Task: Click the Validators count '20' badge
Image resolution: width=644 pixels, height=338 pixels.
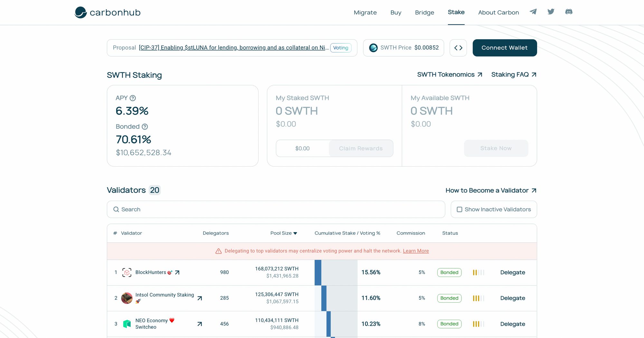Action: [x=155, y=190]
